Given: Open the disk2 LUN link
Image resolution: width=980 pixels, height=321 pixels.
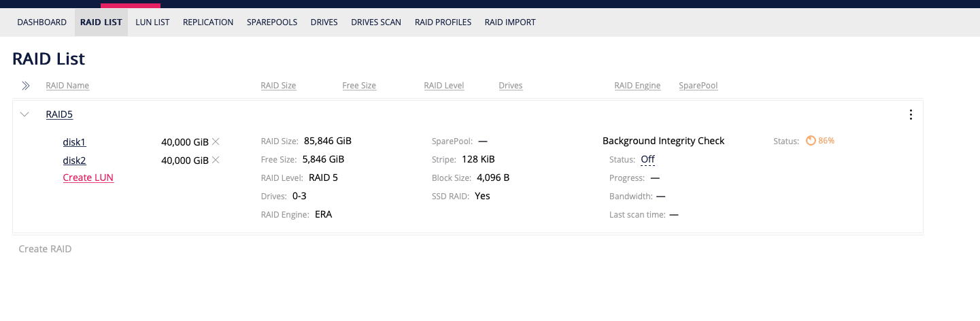Looking at the screenshot, I should (x=75, y=160).
